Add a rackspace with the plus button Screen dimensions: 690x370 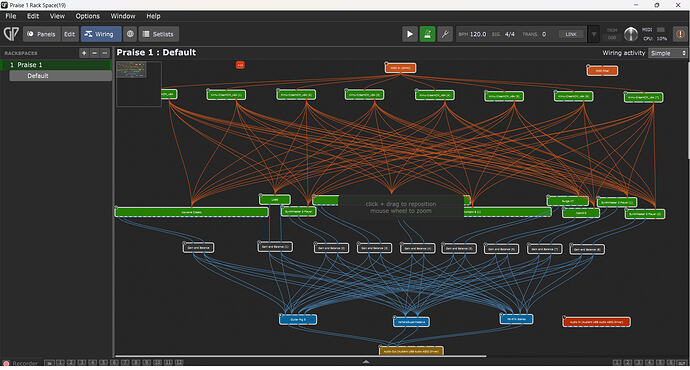[84, 53]
